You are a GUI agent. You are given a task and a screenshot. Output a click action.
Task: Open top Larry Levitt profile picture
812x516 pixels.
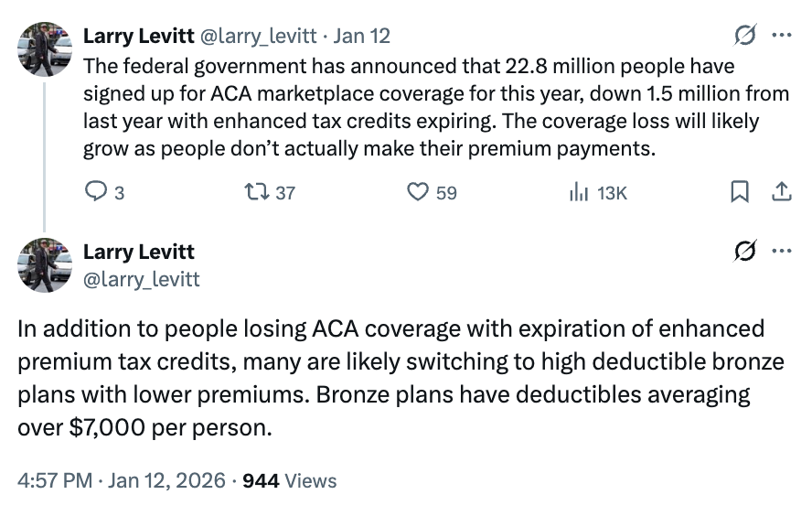click(x=45, y=48)
